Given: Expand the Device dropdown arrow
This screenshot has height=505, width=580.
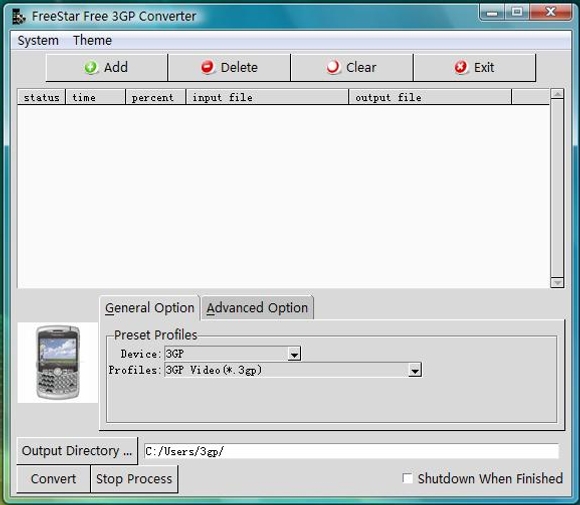Looking at the screenshot, I should (x=294, y=354).
